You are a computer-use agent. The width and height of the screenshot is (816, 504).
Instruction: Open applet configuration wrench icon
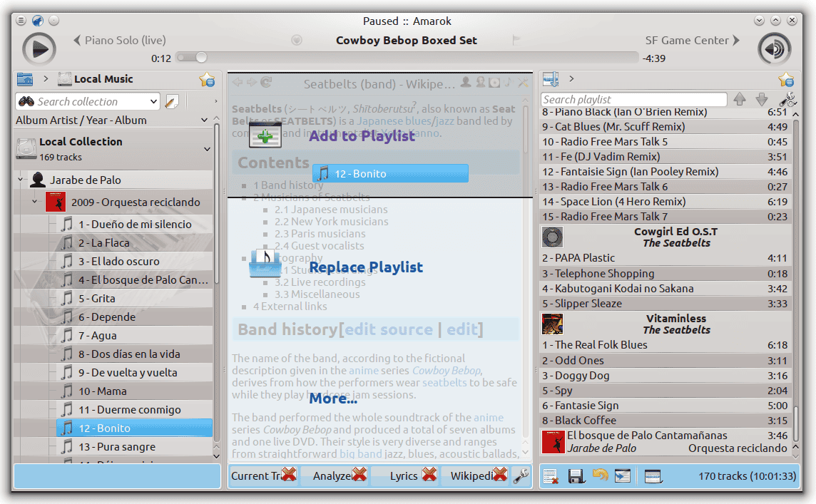pos(521,476)
